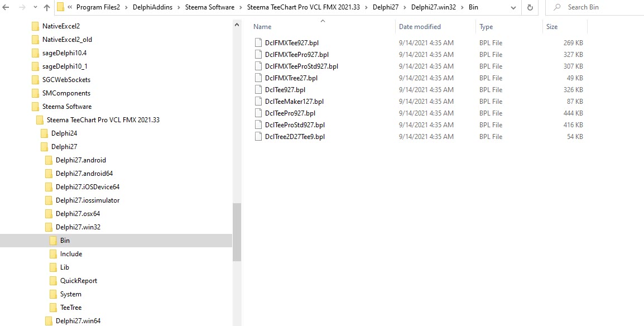Navigate to Delphi27.win32 breadcrumb segment
The image size is (644, 326).
[x=433, y=7]
